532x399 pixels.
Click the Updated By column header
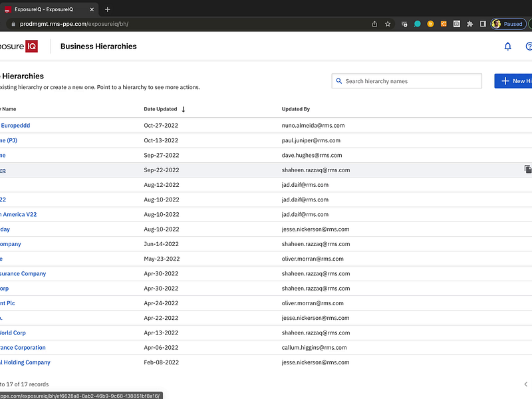pos(296,109)
